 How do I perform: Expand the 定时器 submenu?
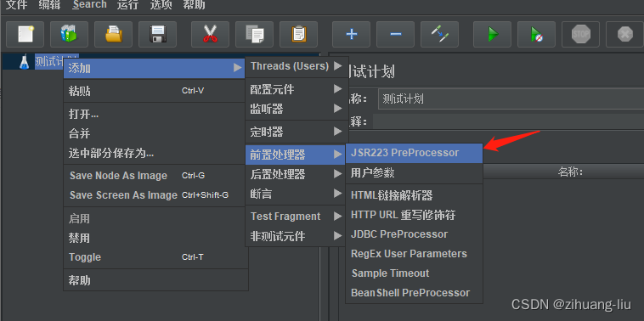pyautogui.click(x=296, y=132)
